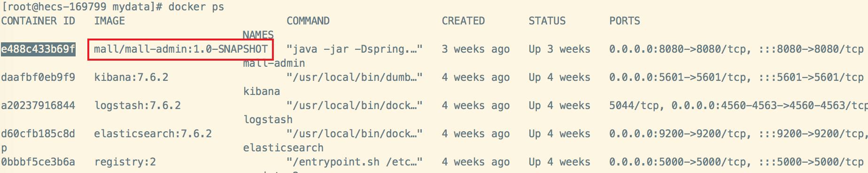Click the STATUS column header
The image size is (868, 173).
click(x=547, y=21)
